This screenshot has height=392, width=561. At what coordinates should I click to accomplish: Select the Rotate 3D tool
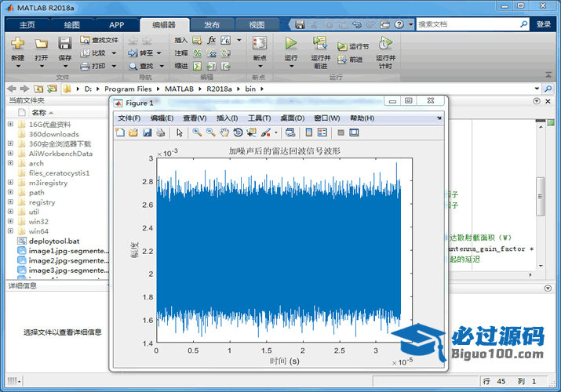[238, 132]
